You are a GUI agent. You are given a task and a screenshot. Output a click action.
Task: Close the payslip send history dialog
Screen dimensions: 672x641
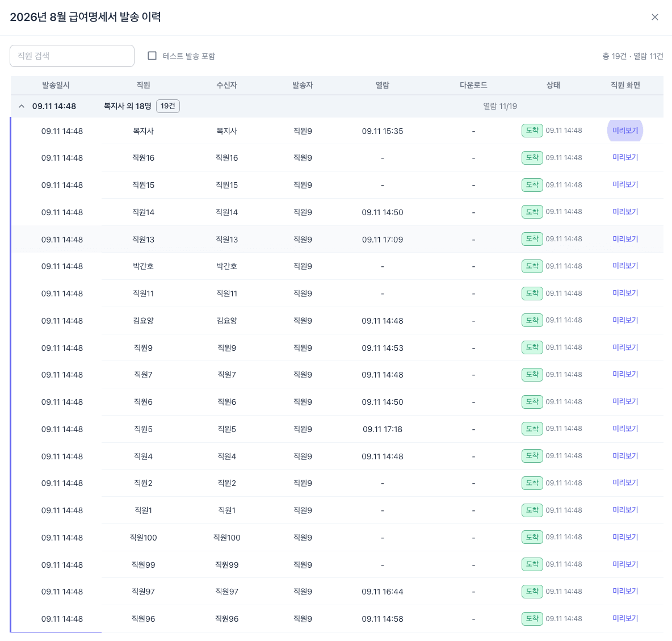click(654, 17)
